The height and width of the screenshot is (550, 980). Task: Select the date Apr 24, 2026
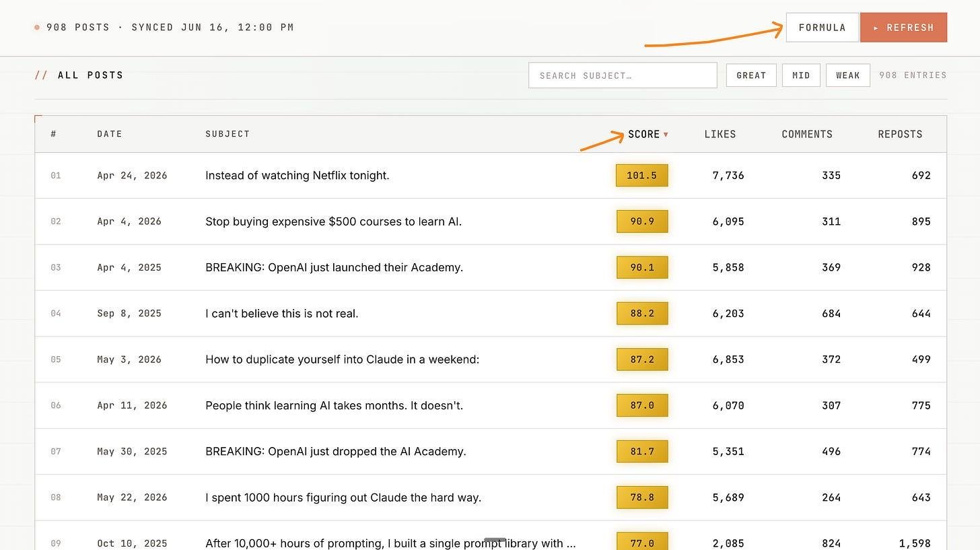point(132,176)
